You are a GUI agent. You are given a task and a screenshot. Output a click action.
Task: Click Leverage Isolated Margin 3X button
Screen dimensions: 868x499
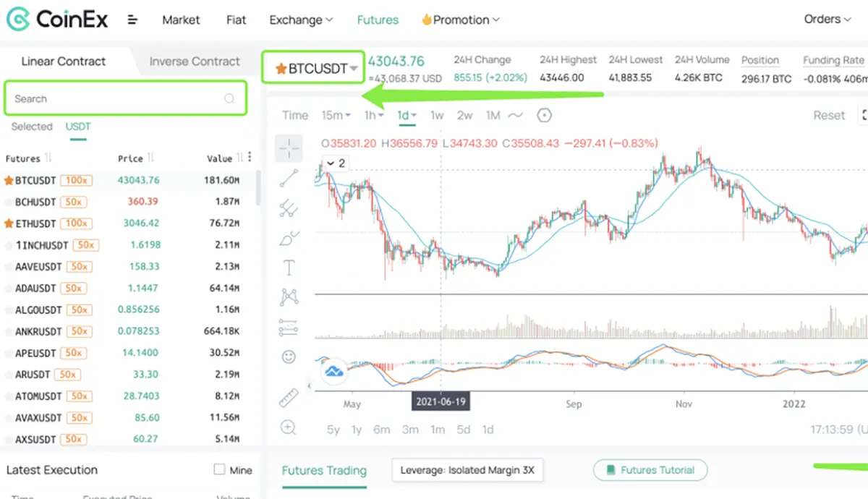467,470
